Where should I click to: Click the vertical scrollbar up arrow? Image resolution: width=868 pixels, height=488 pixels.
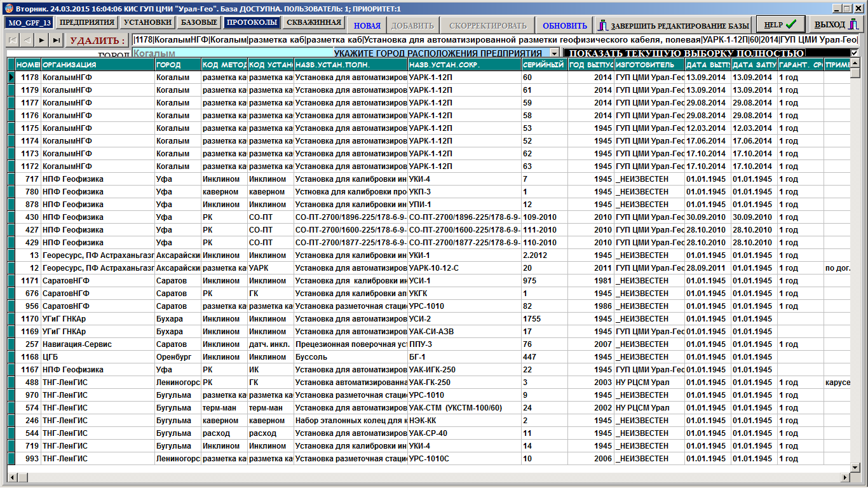pyautogui.click(x=855, y=63)
